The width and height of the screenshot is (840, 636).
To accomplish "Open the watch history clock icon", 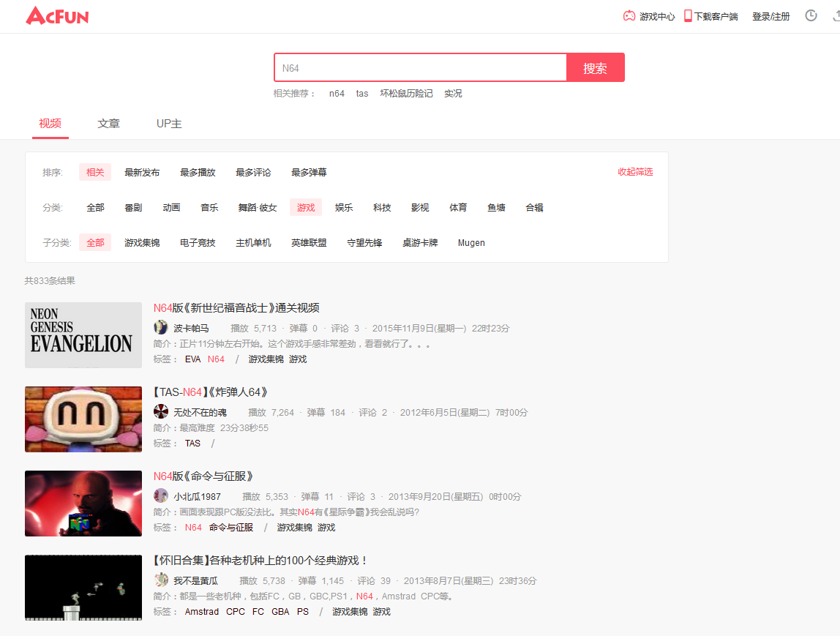I will coord(811,15).
